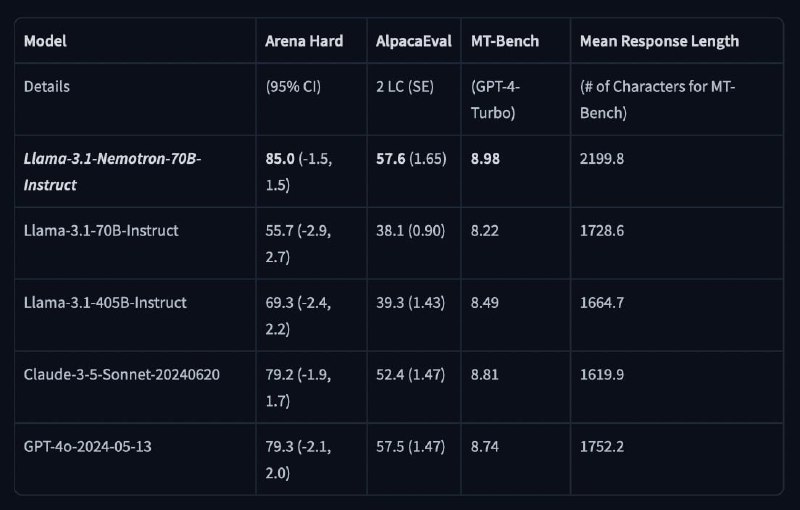800x510 pixels.
Task: Select the Claude-3-5-Sonnet-20240620 row label
Action: [121, 374]
